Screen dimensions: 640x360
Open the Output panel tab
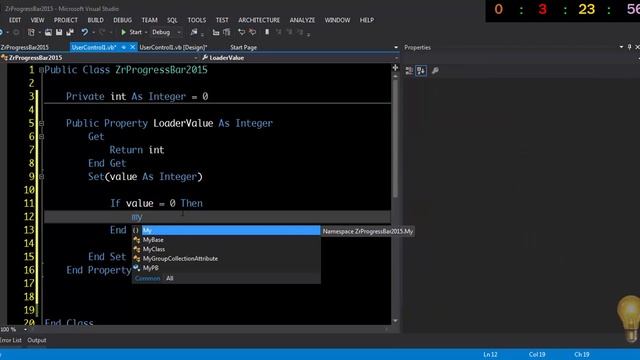pos(37,340)
